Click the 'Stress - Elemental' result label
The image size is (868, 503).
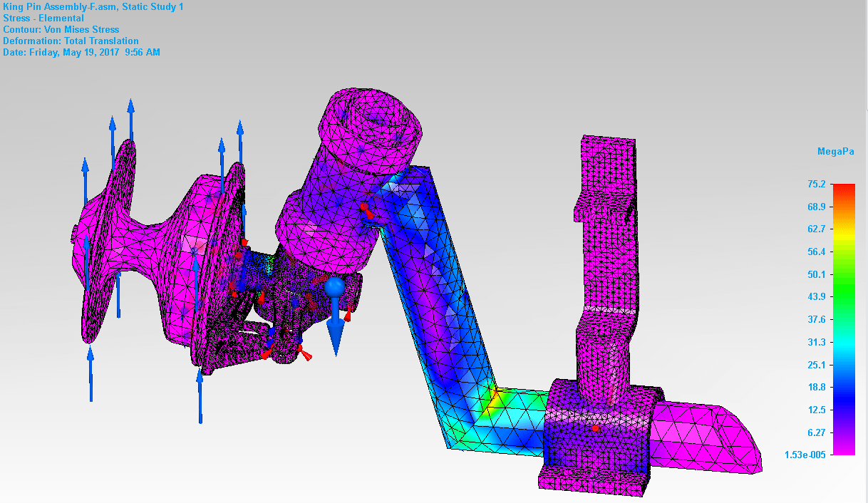(43, 19)
